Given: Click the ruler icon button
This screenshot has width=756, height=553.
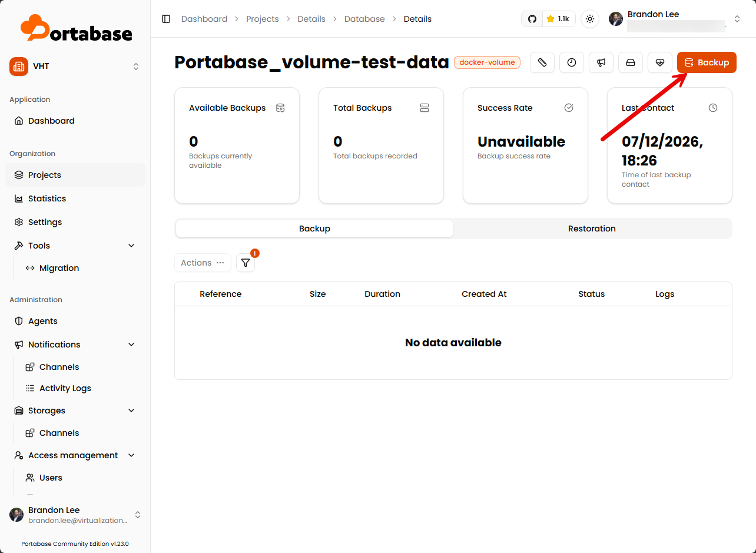Looking at the screenshot, I should click(542, 62).
